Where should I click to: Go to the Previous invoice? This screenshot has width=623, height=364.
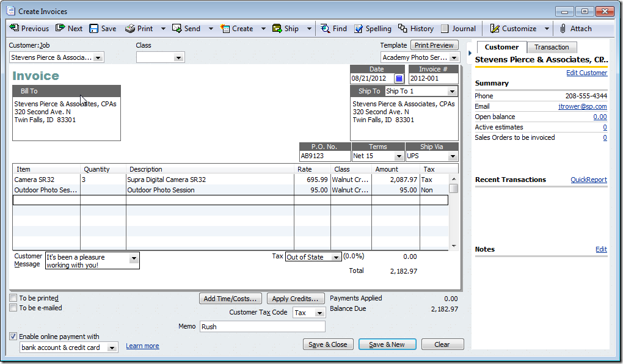(x=28, y=28)
